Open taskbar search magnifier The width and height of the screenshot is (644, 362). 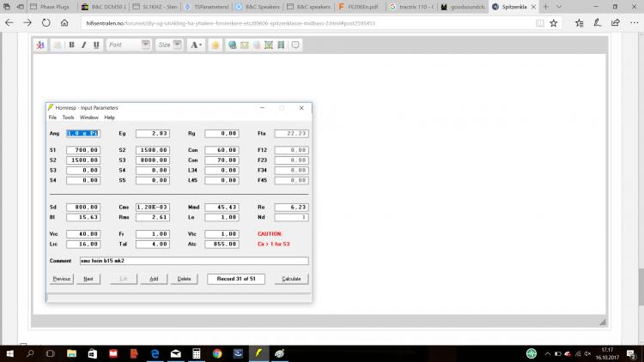30,353
